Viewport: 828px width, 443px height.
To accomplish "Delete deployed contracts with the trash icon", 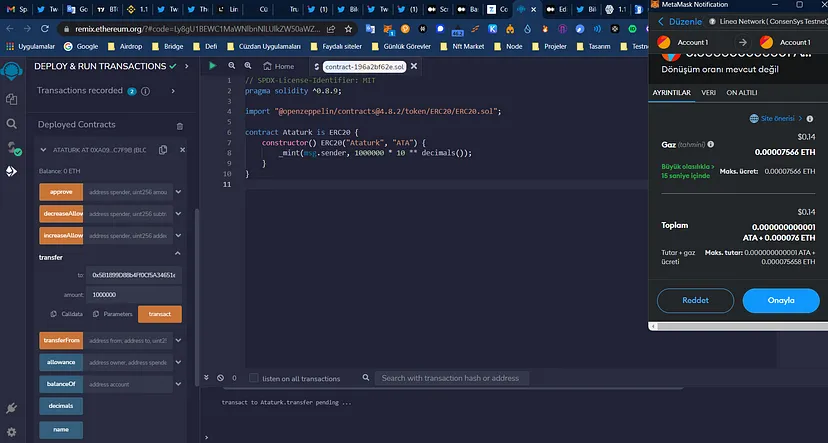I will pos(180,126).
